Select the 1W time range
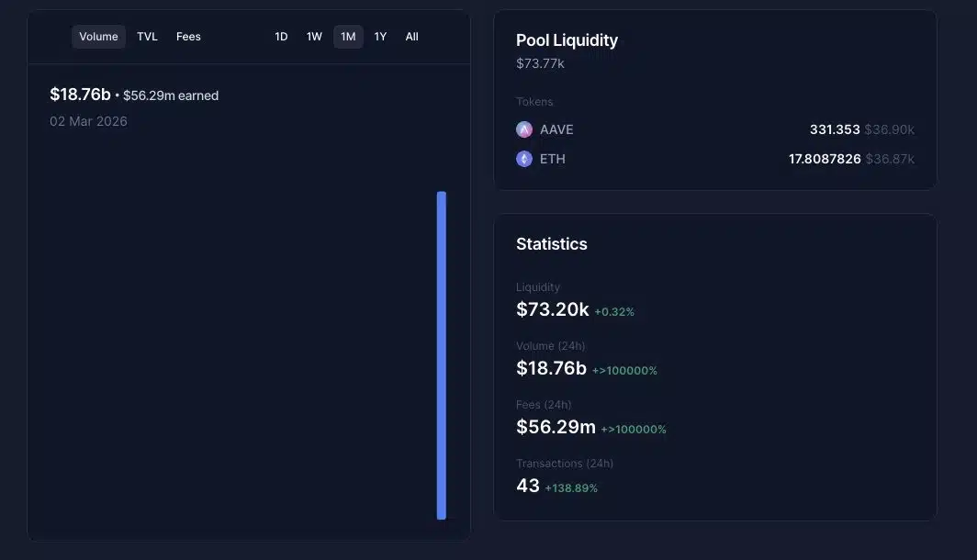Screen dimensions: 977x560 314,37
